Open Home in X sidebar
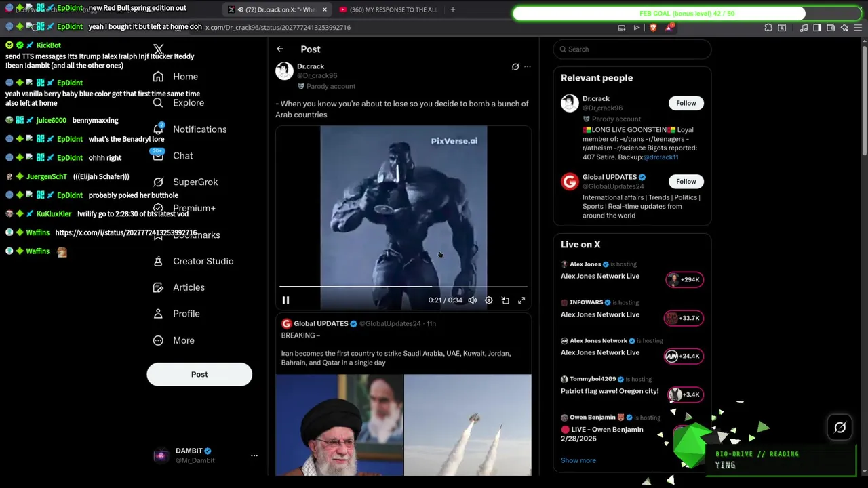 (175, 77)
